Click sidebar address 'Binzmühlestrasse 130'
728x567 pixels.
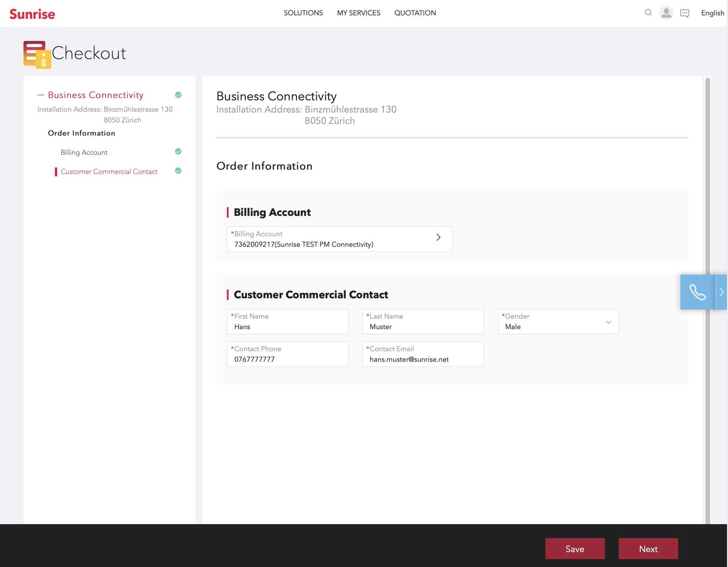point(138,109)
